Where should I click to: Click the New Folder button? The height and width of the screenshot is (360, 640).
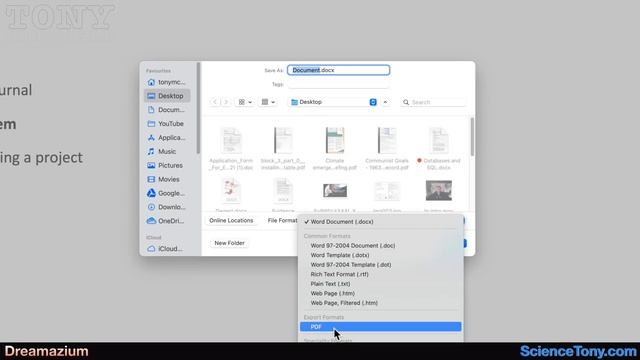click(x=229, y=243)
